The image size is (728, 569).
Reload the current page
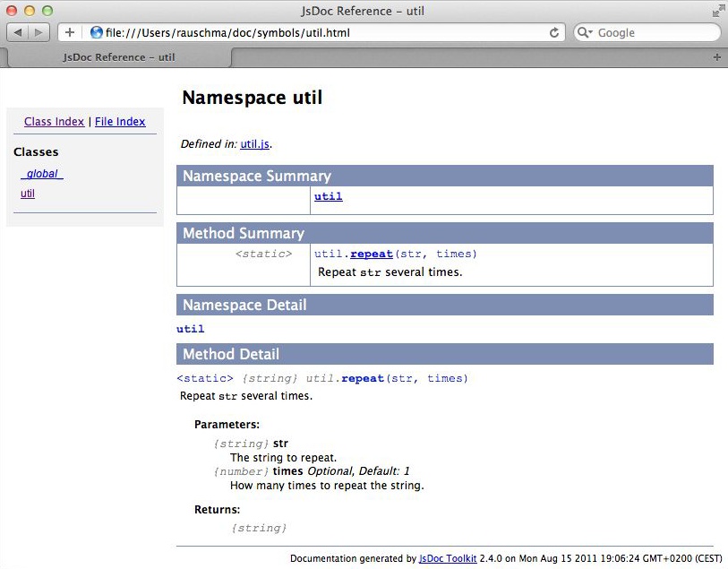click(552, 32)
